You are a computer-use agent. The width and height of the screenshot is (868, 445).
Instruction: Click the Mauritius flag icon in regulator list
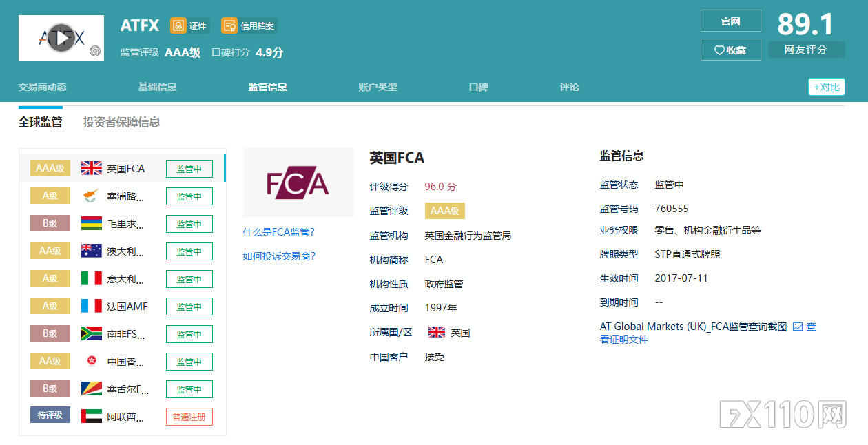[92, 224]
